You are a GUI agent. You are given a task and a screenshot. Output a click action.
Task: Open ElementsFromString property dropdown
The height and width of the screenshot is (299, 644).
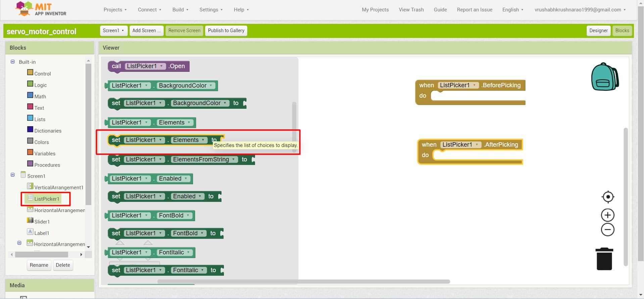tap(204, 159)
